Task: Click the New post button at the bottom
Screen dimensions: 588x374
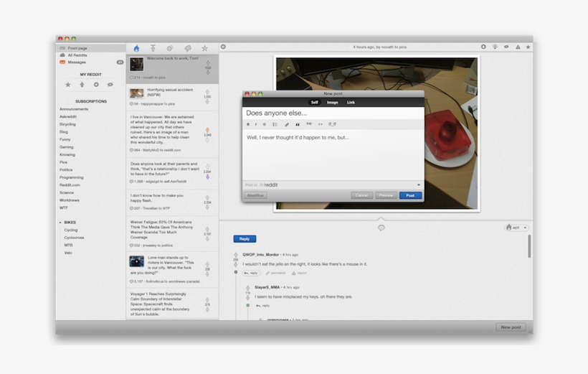Action: tap(511, 327)
